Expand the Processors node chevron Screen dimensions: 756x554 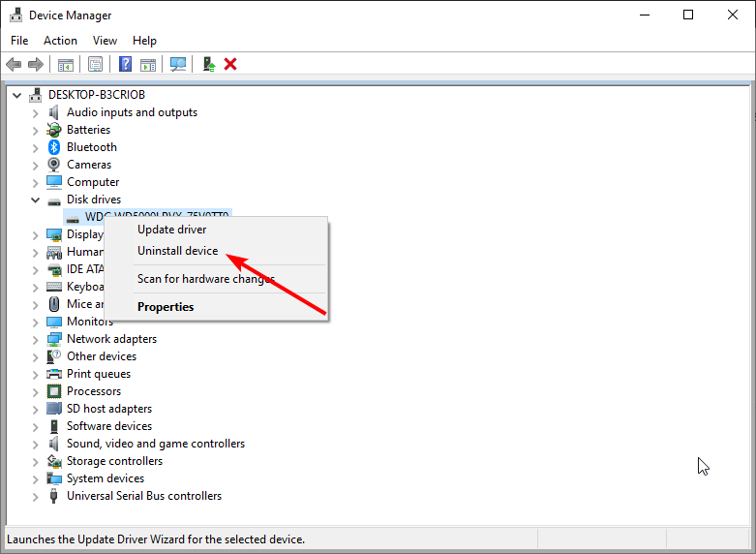tap(35, 392)
